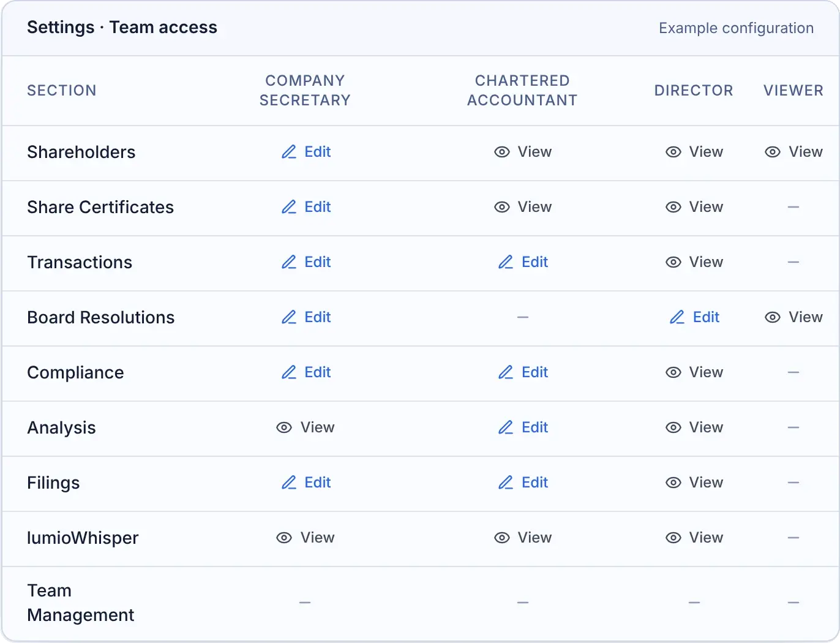
Task: Click eye icon in Transactions Director cell
Action: pos(673,262)
